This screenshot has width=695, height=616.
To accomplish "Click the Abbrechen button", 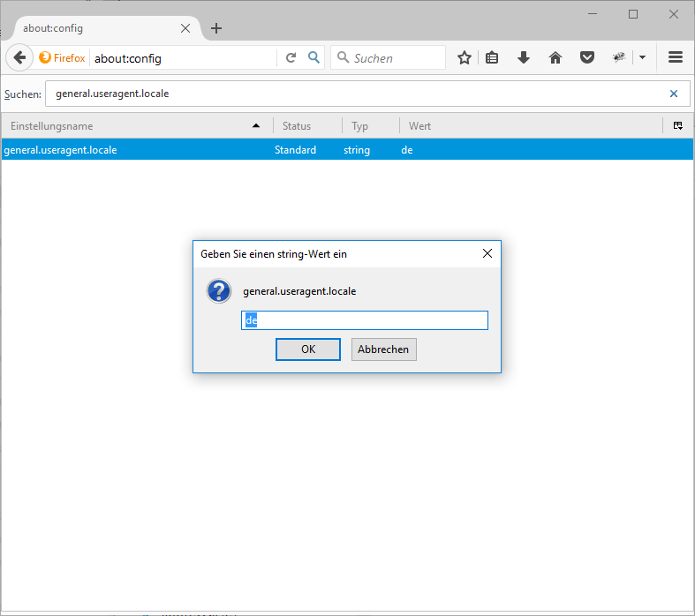I will tap(383, 349).
